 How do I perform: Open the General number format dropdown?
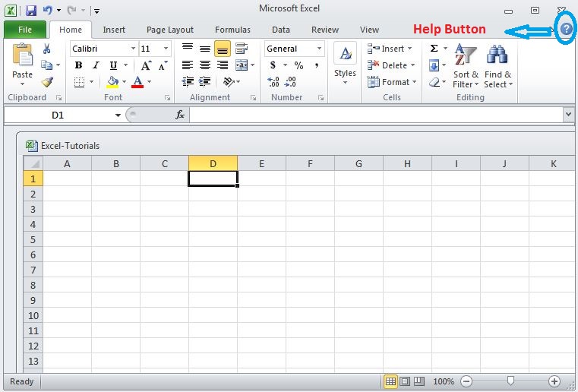[x=319, y=49]
